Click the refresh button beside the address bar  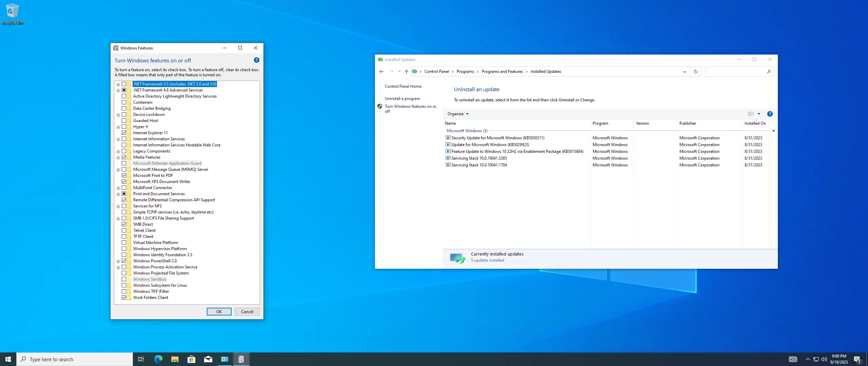[695, 72]
